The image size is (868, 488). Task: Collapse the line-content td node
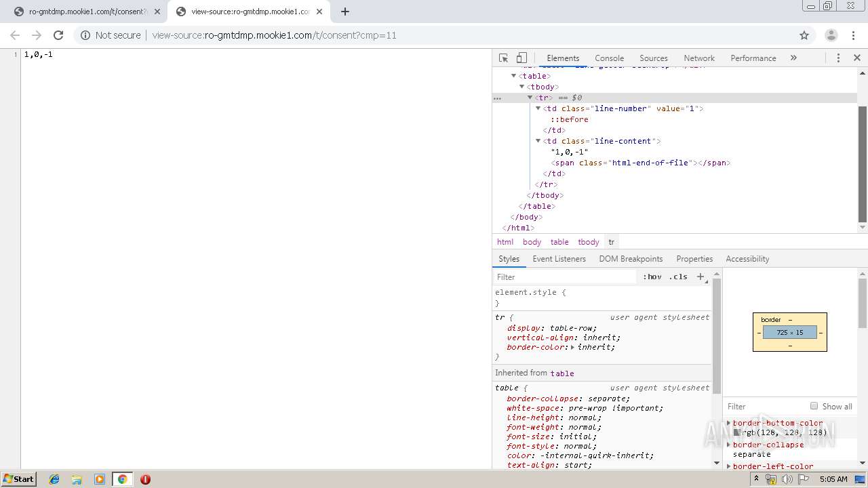click(538, 141)
